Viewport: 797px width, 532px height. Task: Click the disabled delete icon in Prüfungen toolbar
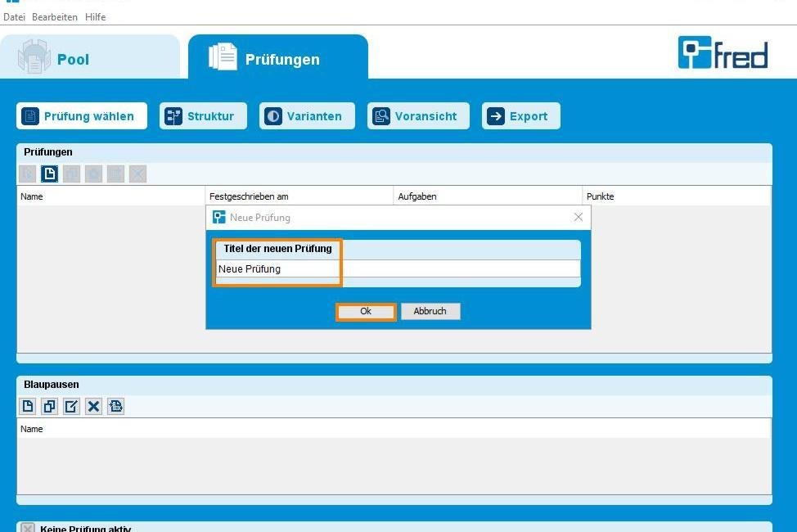[137, 174]
